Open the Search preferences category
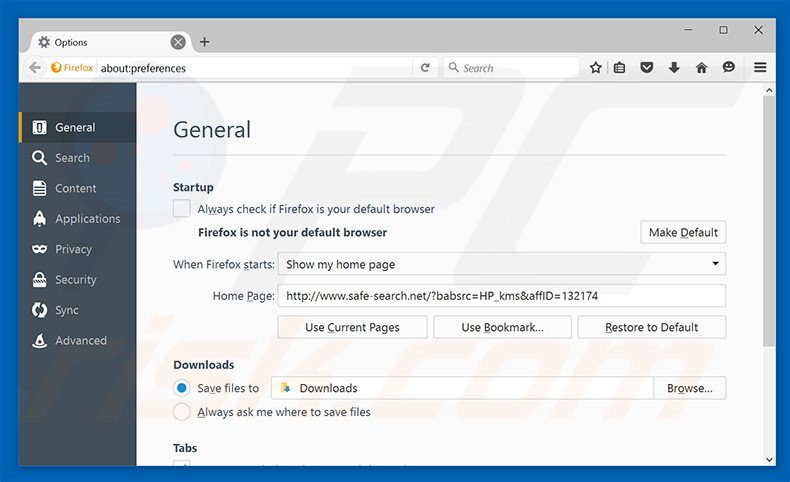 tap(78, 158)
